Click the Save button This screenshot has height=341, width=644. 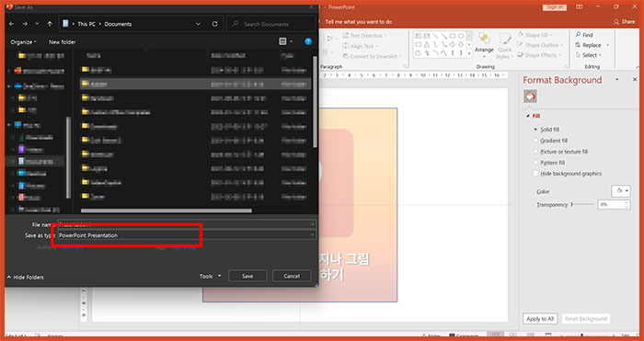point(247,276)
